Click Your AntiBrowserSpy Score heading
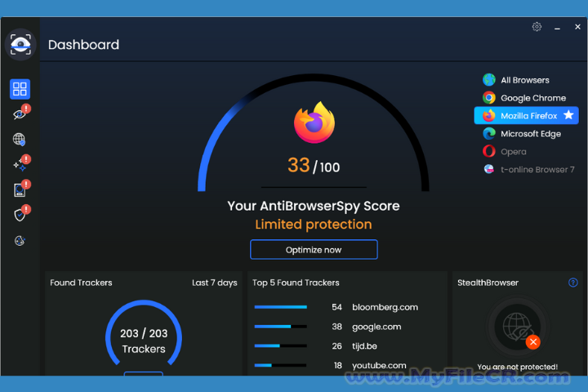The height and width of the screenshot is (392, 588). pyautogui.click(x=314, y=206)
